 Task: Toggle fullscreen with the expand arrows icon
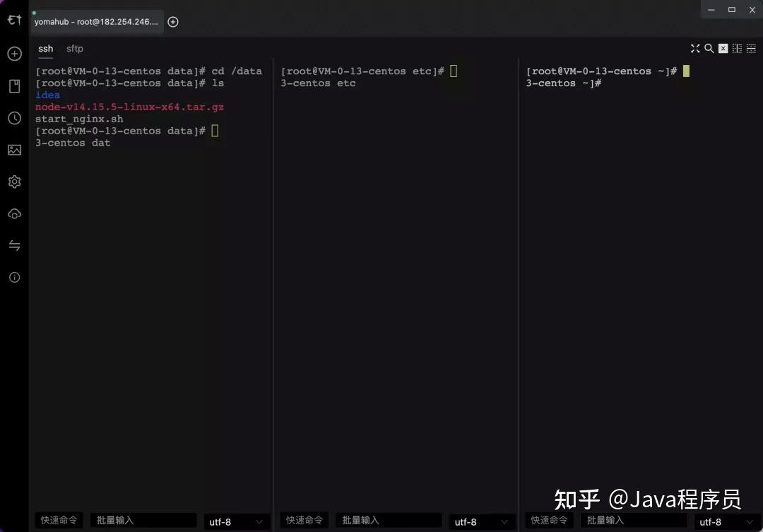(695, 48)
